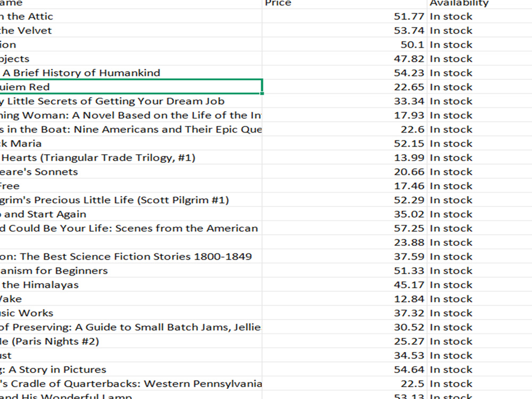The height and width of the screenshot is (399, 532).
Task: Click the price cell 22.5
Action: [x=344, y=384]
